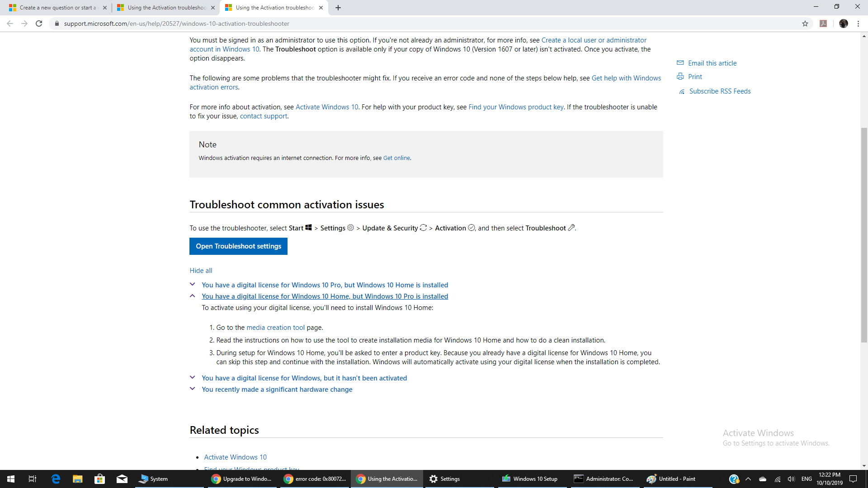Image resolution: width=868 pixels, height=488 pixels.
Task: Open 'Get online' link in Note
Action: 396,158
